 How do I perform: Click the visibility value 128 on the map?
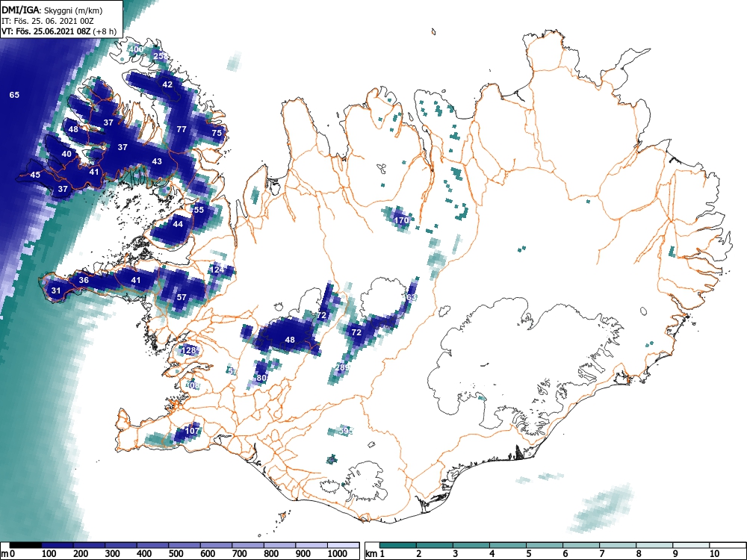(x=189, y=350)
